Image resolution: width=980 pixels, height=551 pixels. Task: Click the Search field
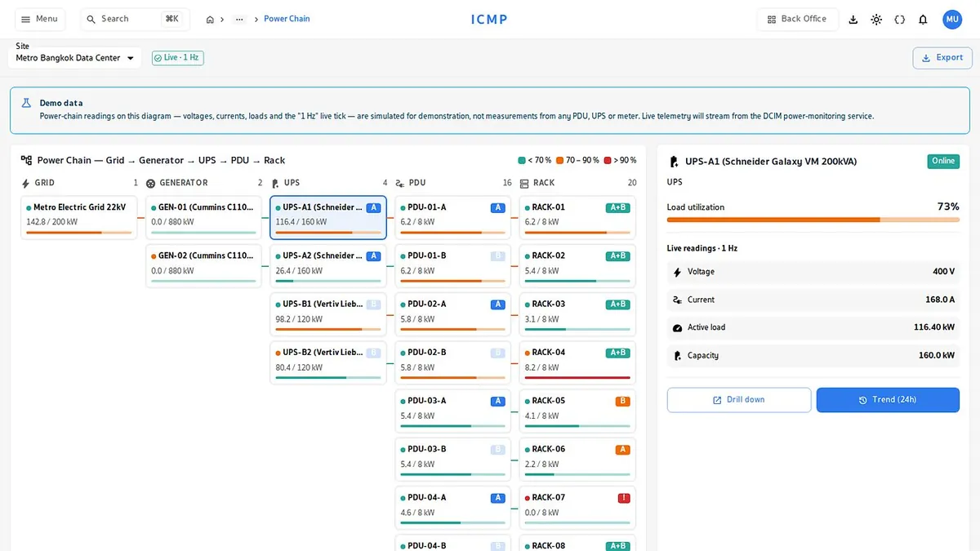[x=135, y=19]
